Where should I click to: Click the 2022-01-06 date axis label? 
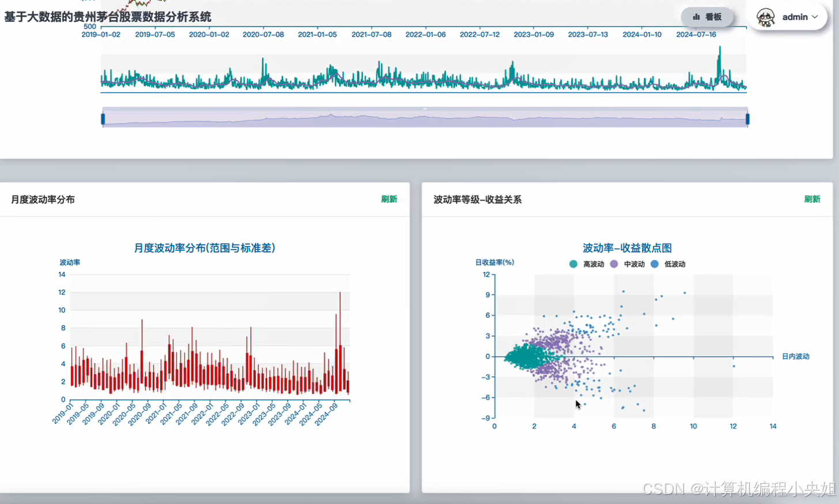pyautogui.click(x=425, y=35)
